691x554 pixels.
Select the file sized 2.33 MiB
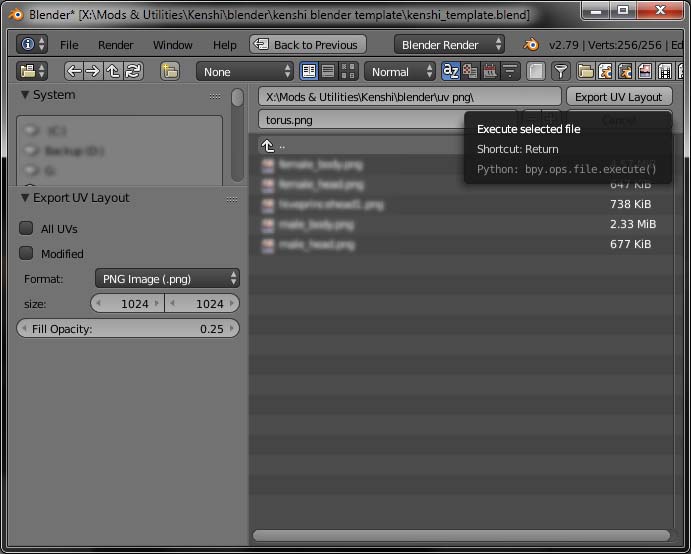[x=461, y=224]
